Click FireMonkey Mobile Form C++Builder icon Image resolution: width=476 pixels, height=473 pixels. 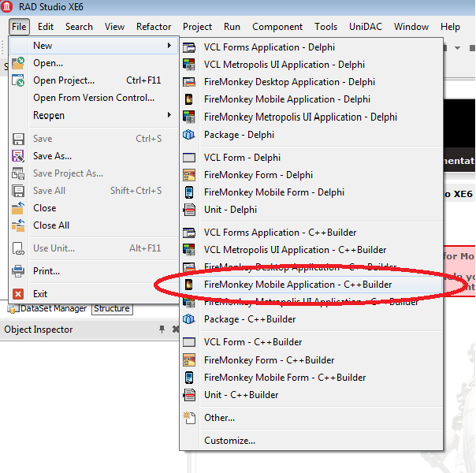189,378
